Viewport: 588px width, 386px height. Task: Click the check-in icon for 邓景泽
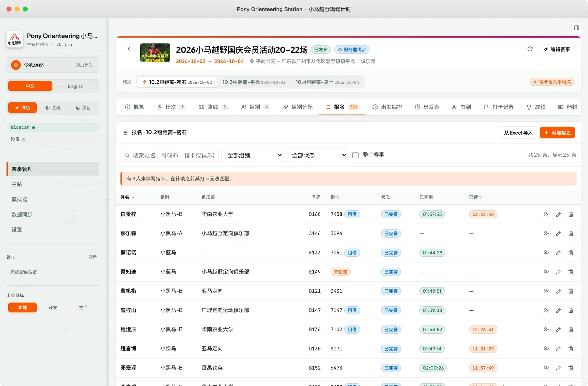546,368
